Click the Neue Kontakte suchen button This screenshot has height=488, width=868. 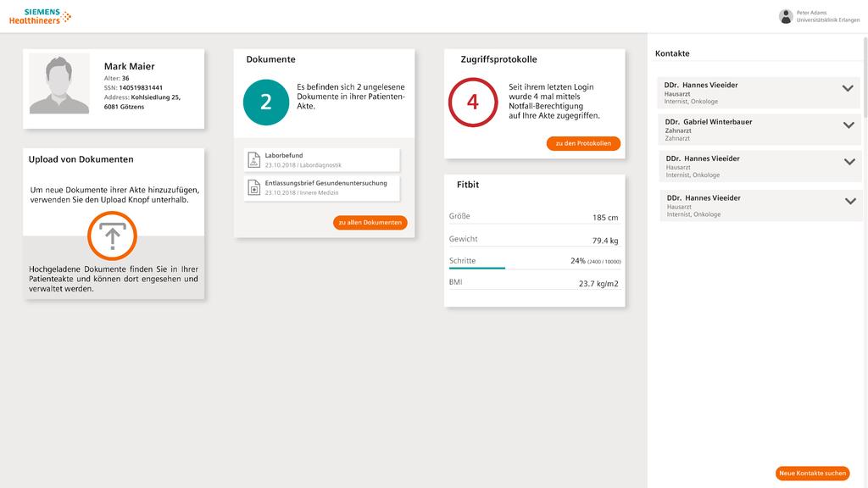coord(812,473)
